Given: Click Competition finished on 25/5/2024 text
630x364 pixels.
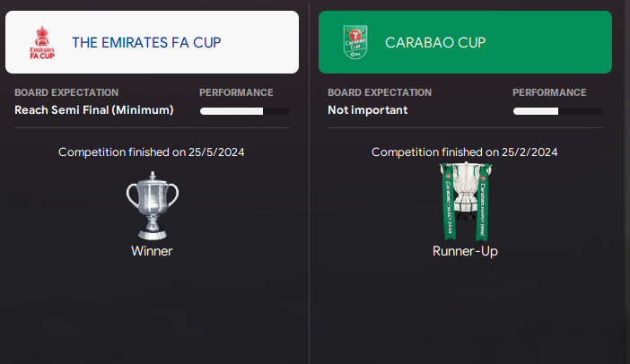Looking at the screenshot, I should click(x=152, y=152).
